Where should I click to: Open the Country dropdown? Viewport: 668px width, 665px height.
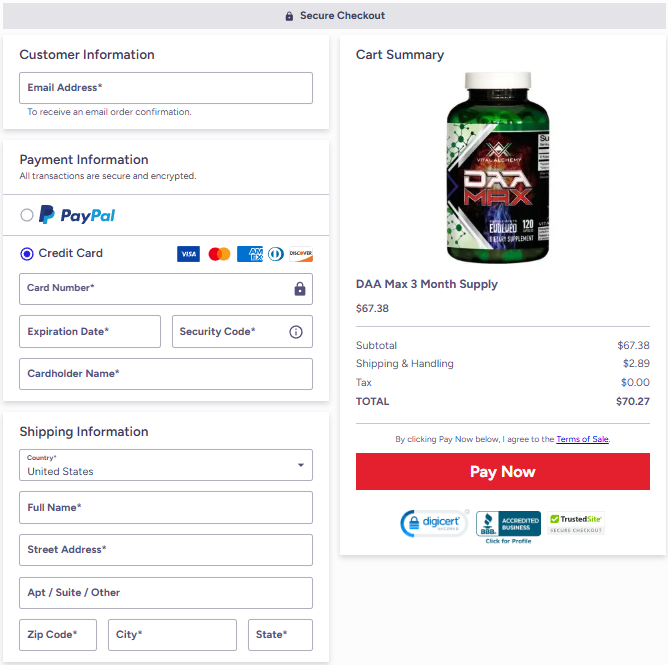pos(166,465)
